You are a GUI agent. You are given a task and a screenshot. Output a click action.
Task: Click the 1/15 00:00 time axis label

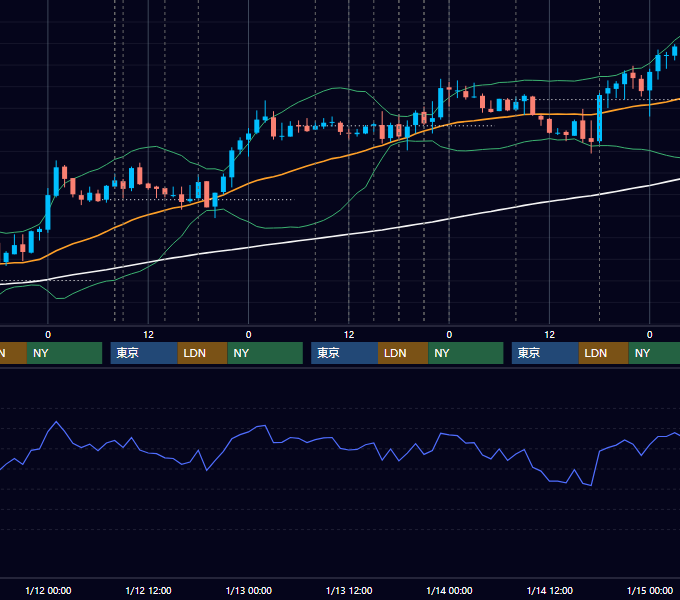[x=650, y=590]
